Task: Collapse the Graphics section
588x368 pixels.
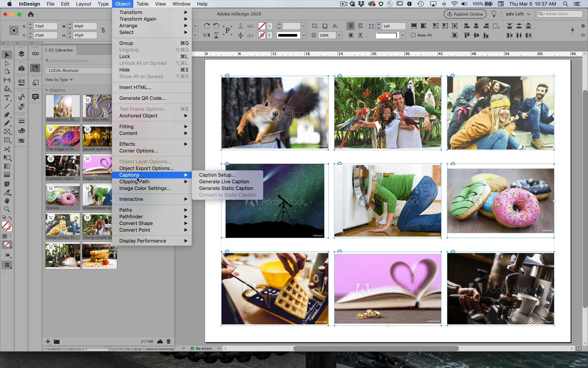Action: pyautogui.click(x=47, y=90)
